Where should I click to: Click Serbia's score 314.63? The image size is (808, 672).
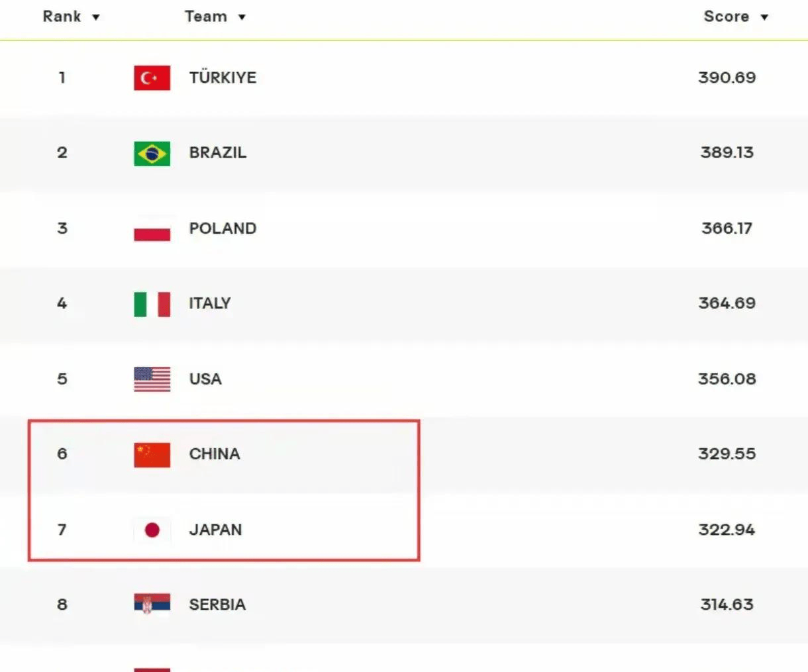(727, 604)
